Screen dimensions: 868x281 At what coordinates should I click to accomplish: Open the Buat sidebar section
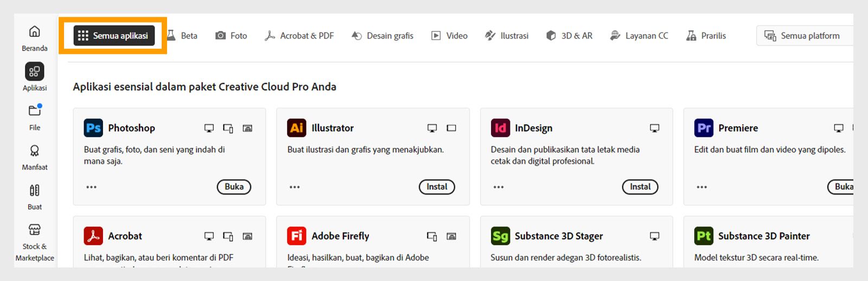tap(35, 197)
